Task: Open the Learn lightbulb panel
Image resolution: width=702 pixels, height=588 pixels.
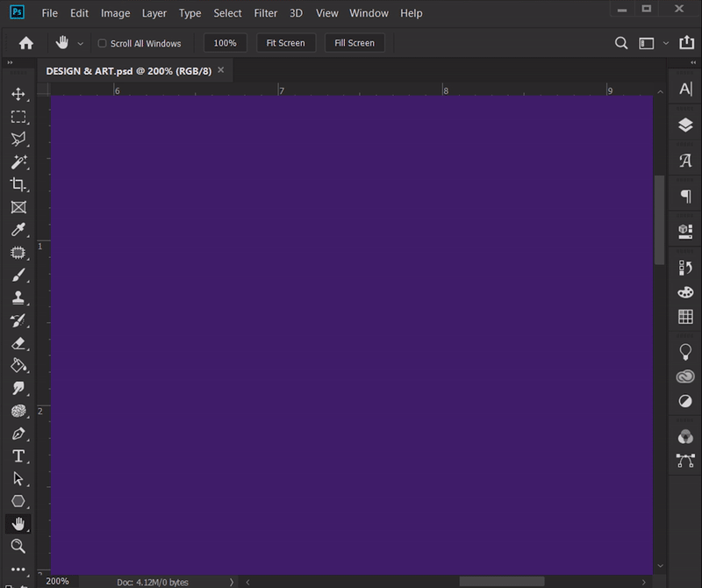Action: tap(685, 352)
